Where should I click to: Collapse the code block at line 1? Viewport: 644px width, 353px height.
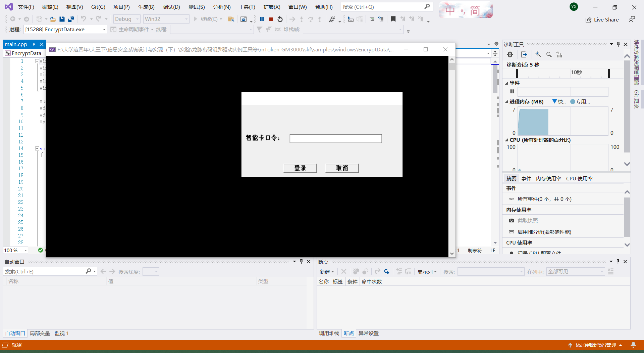(37, 61)
